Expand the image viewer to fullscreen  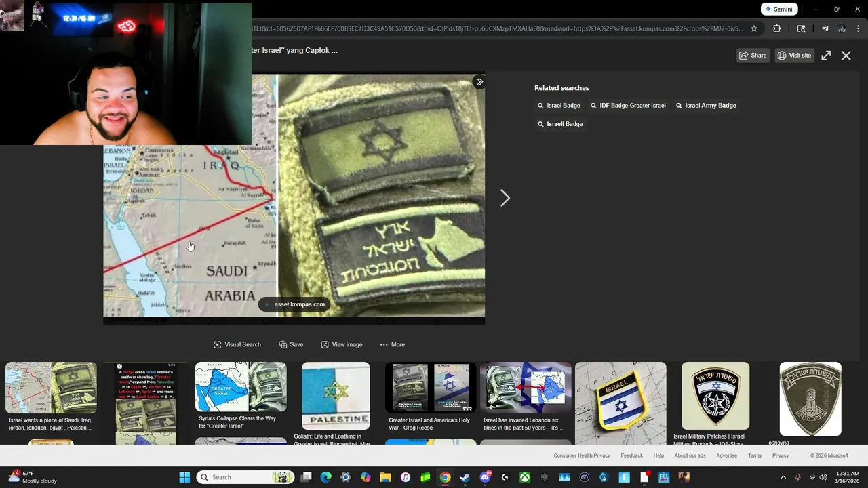pyautogui.click(x=826, y=56)
